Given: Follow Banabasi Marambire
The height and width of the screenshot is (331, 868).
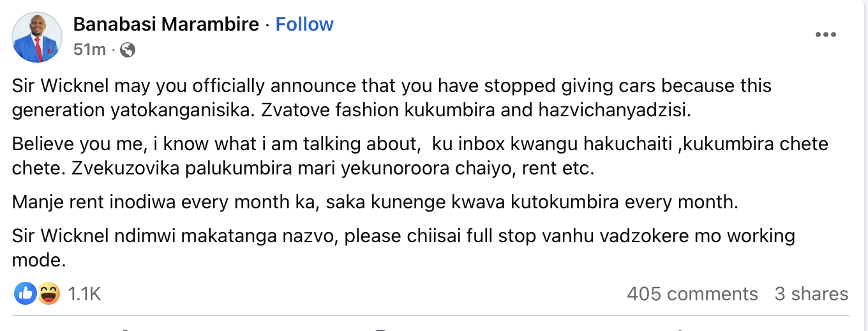Looking at the screenshot, I should point(304,24).
